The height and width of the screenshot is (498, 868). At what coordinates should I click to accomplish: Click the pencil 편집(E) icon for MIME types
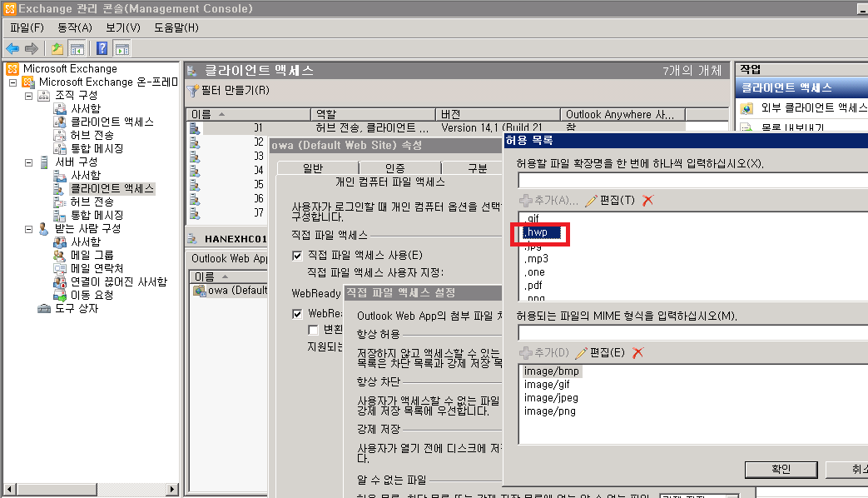pyautogui.click(x=581, y=353)
